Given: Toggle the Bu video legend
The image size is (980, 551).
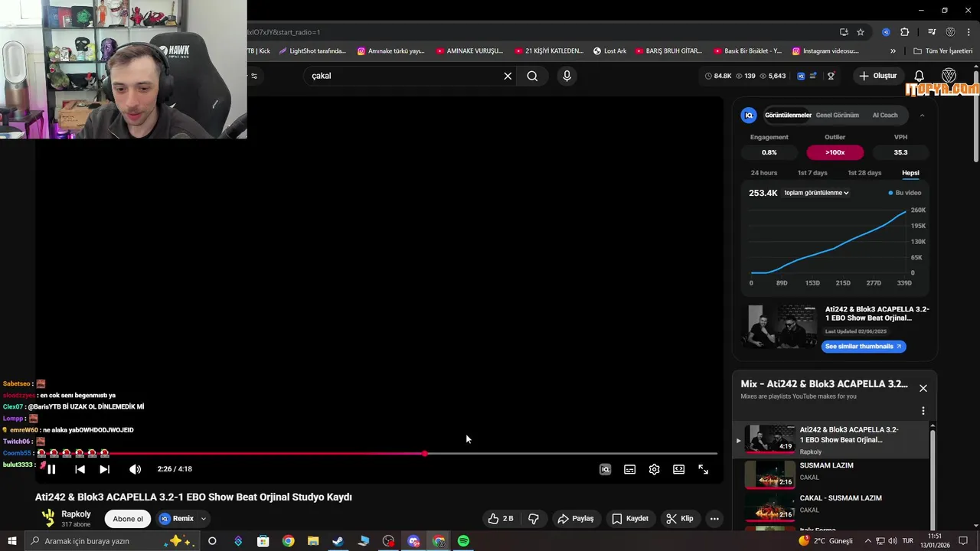Looking at the screenshot, I should point(904,193).
